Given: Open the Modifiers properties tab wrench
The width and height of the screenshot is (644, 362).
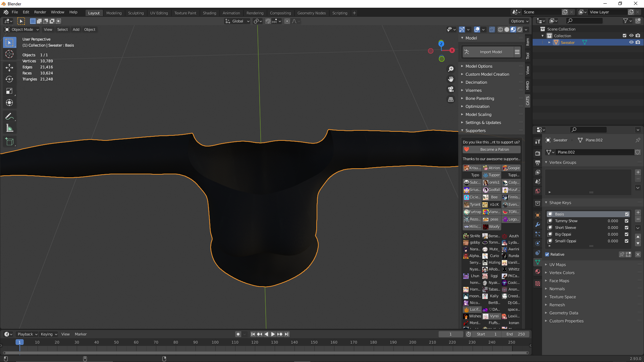Looking at the screenshot, I should (x=538, y=225).
